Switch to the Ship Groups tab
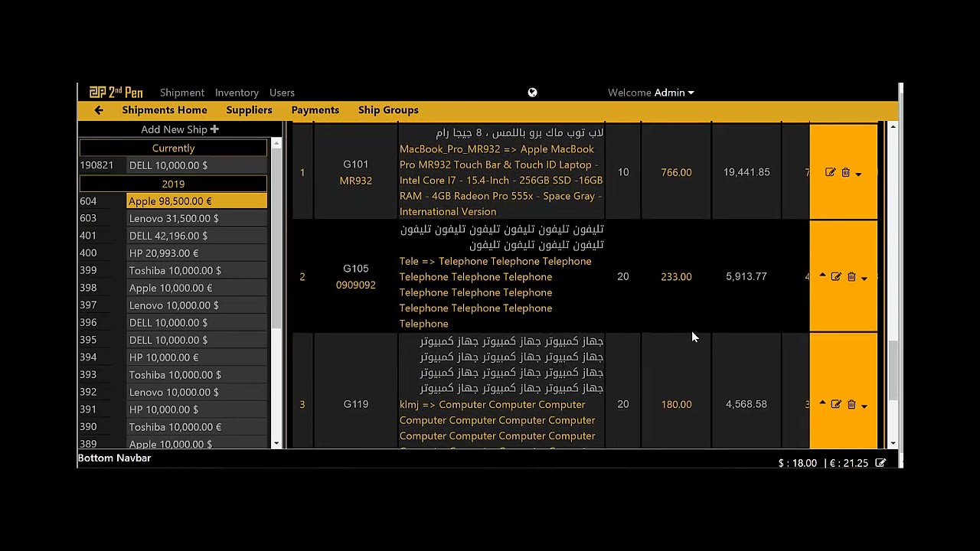The width and height of the screenshot is (980, 551). click(388, 110)
